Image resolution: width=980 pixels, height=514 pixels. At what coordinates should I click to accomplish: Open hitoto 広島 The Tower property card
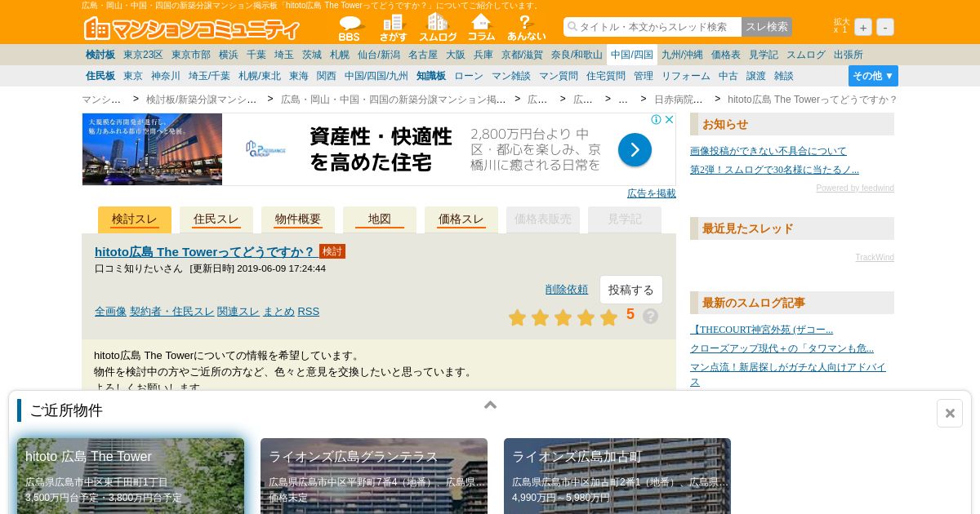click(x=131, y=476)
